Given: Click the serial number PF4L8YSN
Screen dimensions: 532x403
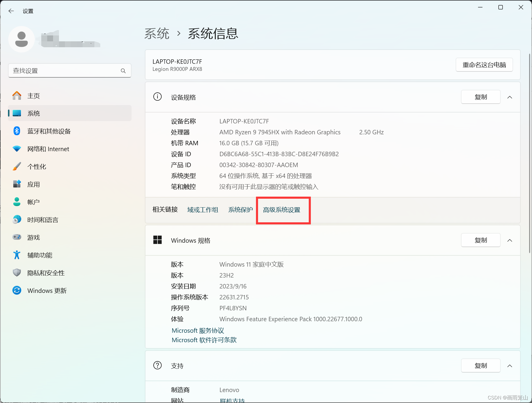Looking at the screenshot, I should click(x=233, y=308).
